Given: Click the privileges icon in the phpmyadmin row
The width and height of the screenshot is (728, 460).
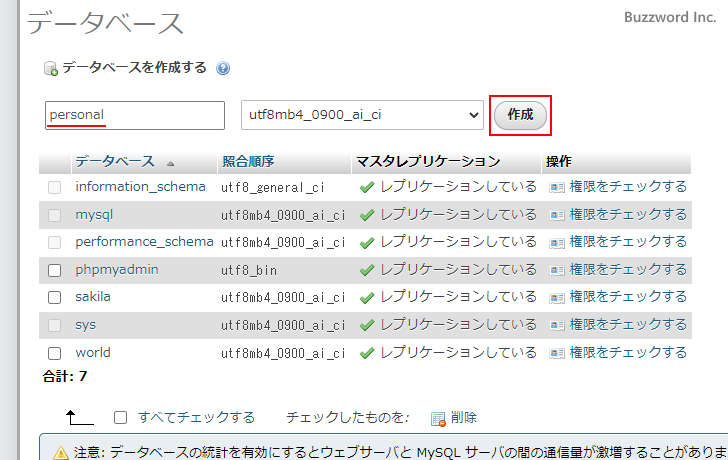Looking at the screenshot, I should click(557, 270).
